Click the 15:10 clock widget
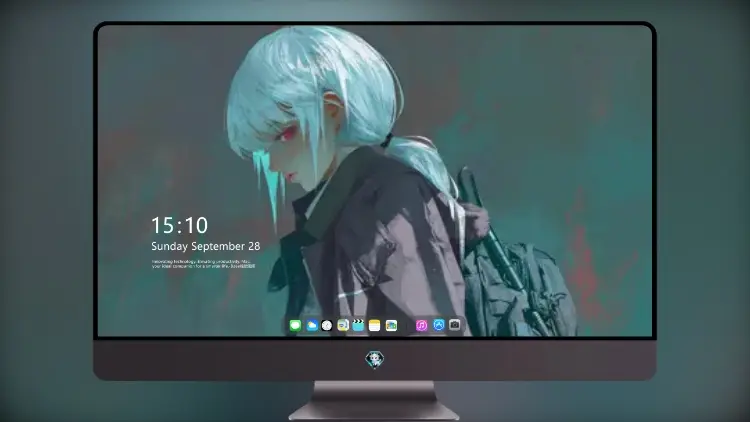 click(179, 225)
